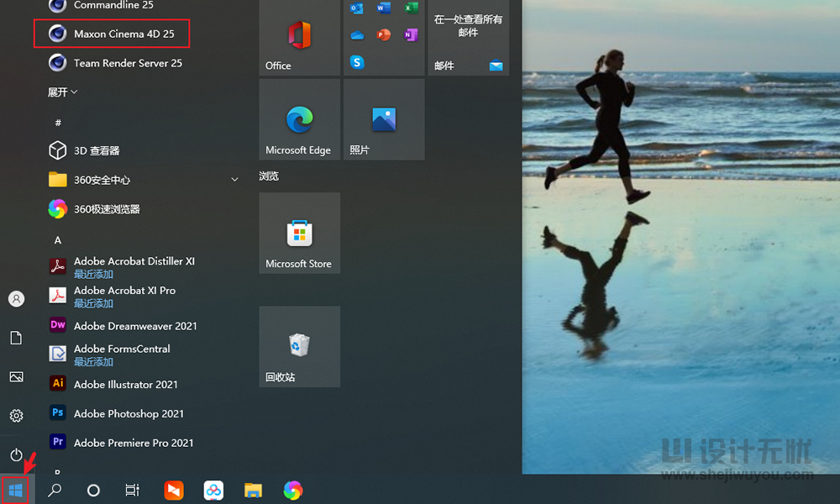Launch Adobe Premiere Pro 2021
Image resolution: width=840 pixels, height=504 pixels.
(121, 443)
